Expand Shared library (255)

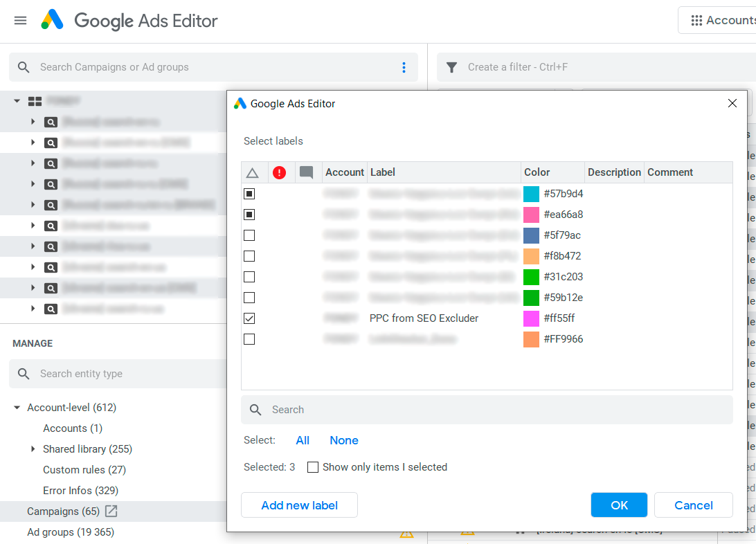point(33,449)
